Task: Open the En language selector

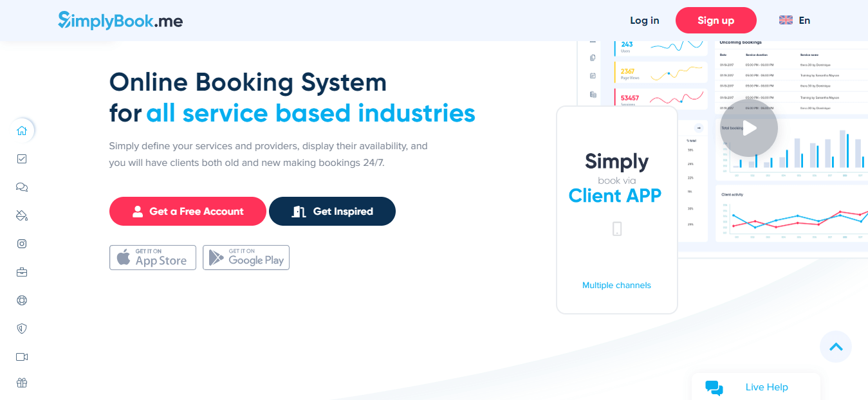Action: point(794,20)
